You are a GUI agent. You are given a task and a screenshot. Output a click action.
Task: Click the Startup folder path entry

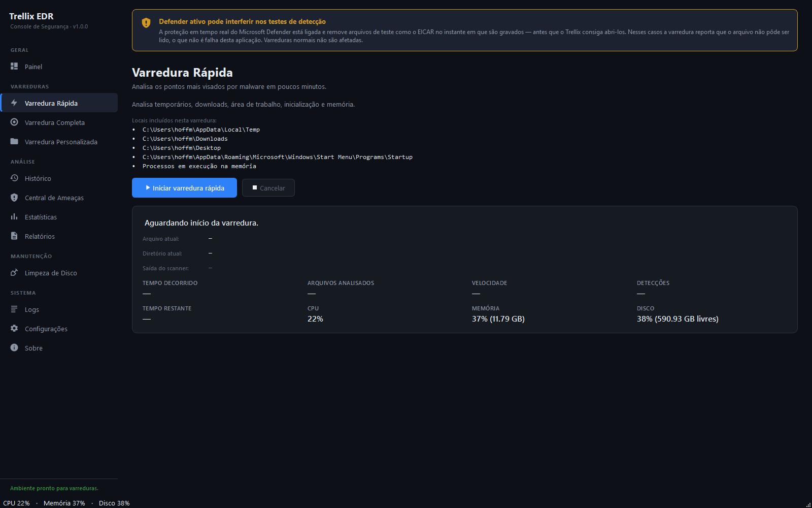(278, 157)
